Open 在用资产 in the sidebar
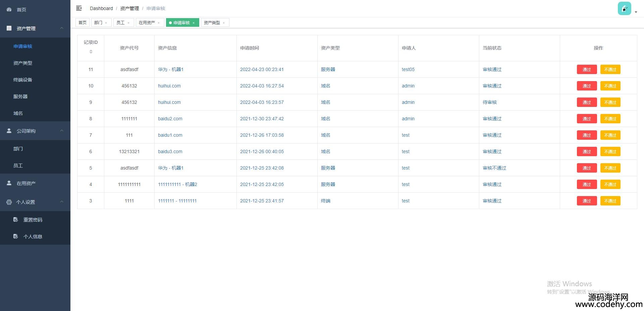This screenshot has width=644, height=311. [x=26, y=183]
